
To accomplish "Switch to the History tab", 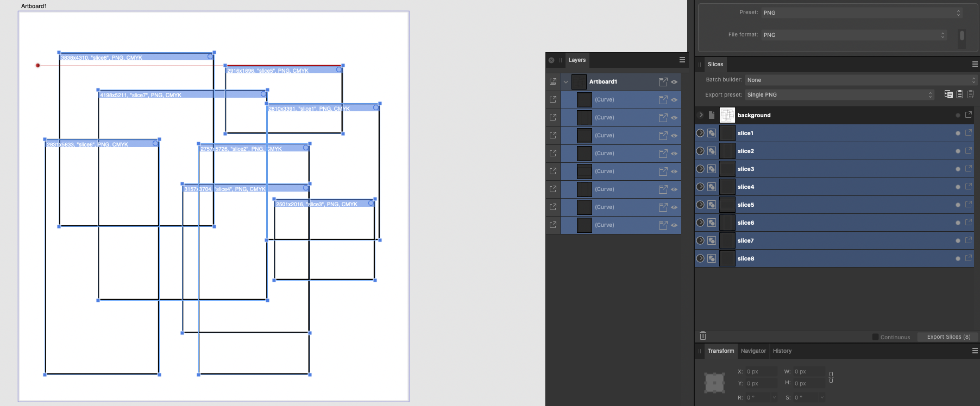I will (782, 351).
